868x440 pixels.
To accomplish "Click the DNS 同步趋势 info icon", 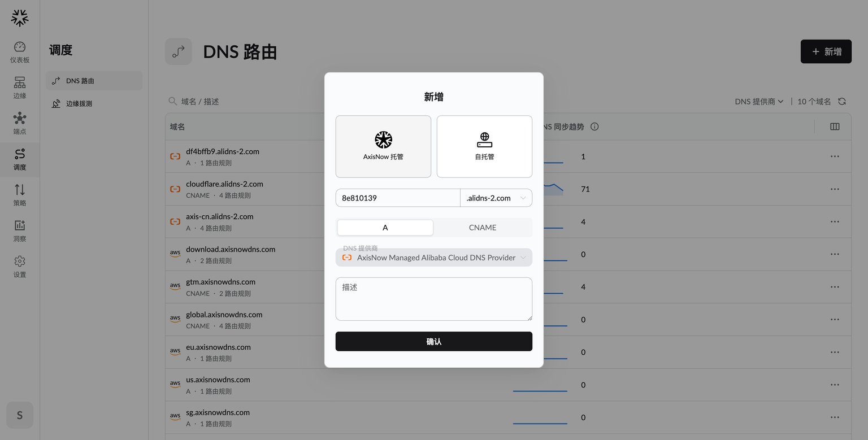I will [594, 127].
